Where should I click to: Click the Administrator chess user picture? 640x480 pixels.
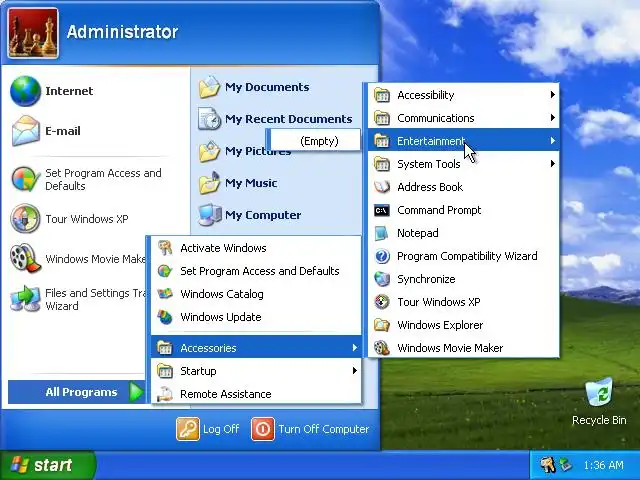(33, 33)
